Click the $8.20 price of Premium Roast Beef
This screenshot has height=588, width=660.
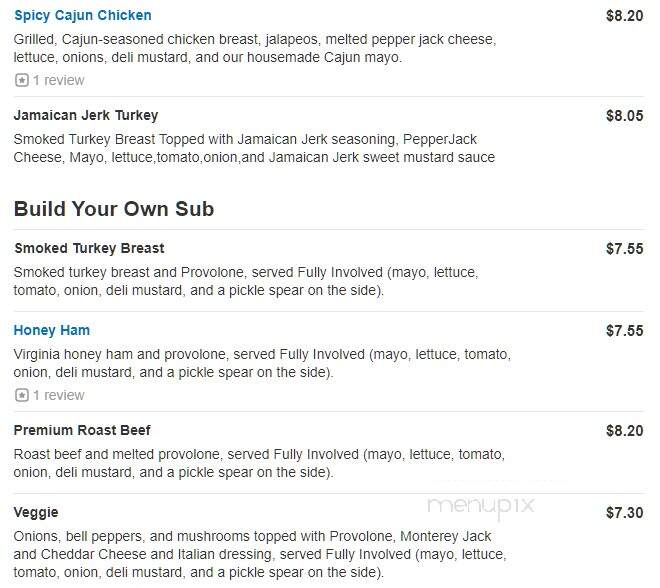pyautogui.click(x=625, y=431)
